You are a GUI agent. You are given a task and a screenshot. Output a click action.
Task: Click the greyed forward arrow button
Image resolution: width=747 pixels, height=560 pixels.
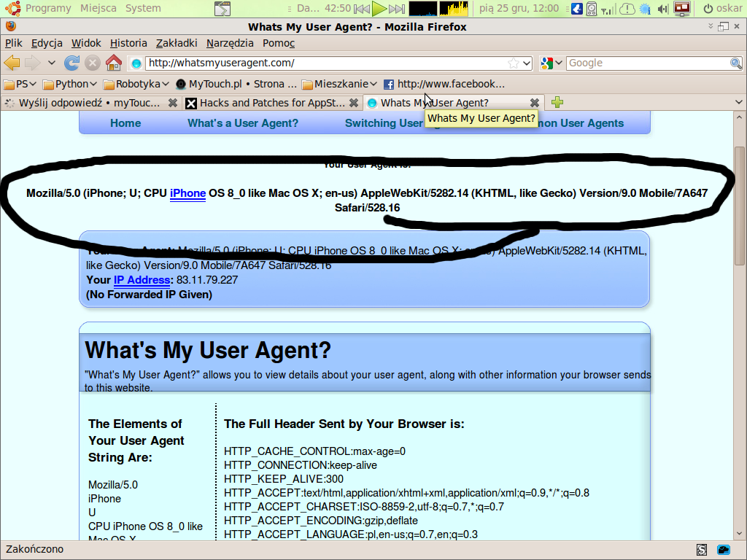click(32, 63)
